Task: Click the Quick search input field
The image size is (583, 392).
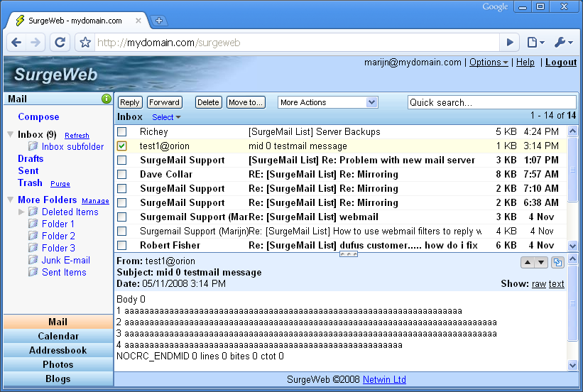Action: pos(491,102)
